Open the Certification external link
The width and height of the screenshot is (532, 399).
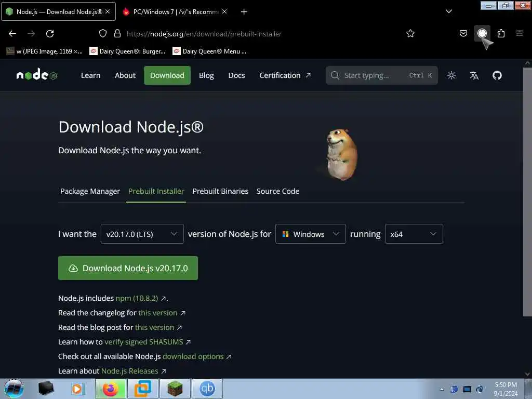(285, 75)
